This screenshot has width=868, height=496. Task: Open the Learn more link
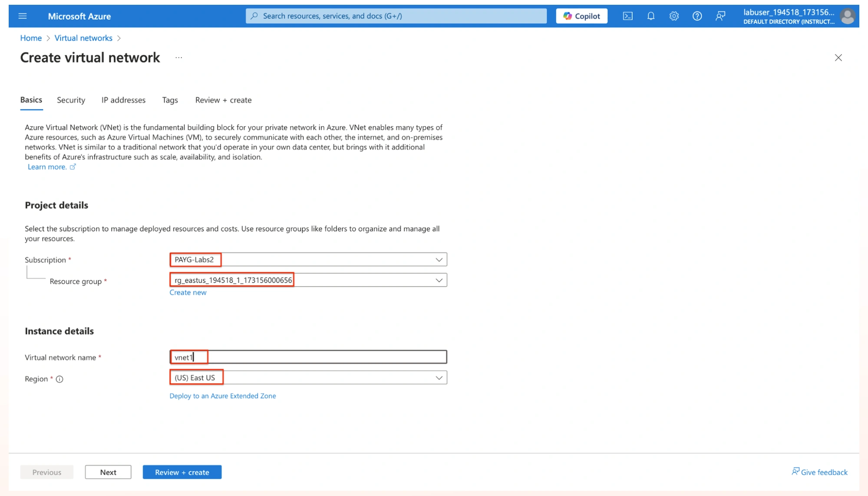coord(52,167)
